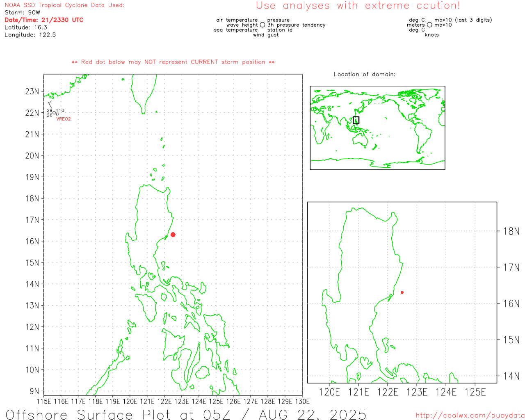Image resolution: width=525 pixels, height=420 pixels.
Task: Click the 'air temperature' legend label
Action: click(237, 20)
